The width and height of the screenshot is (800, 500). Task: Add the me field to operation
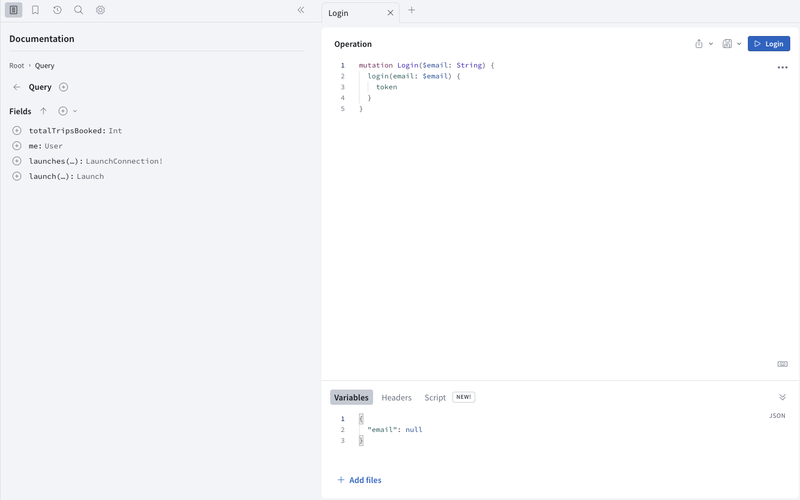click(17, 146)
